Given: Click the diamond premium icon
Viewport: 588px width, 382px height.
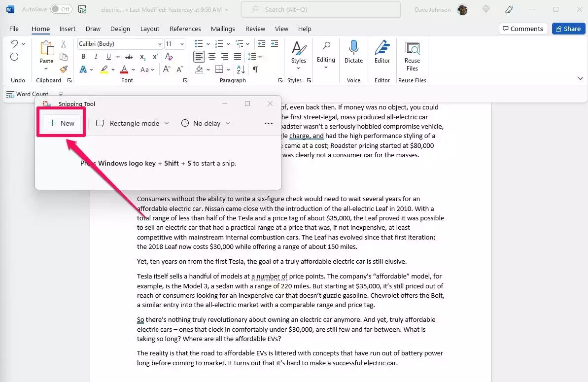Looking at the screenshot, I should (x=486, y=9).
